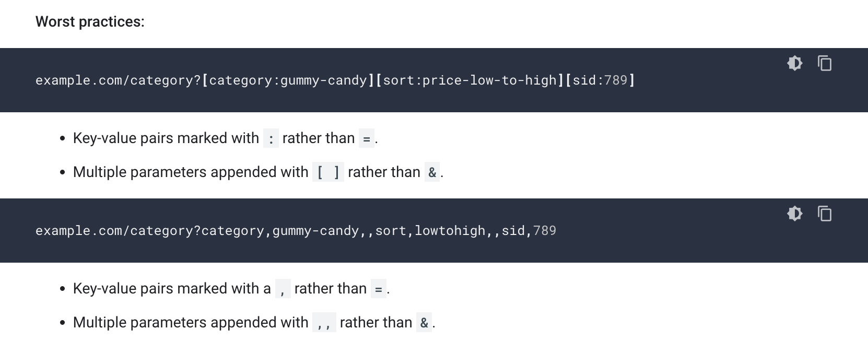Click the 'sid:789' parameter in the first URL
This screenshot has width=868, height=353.
[600, 80]
